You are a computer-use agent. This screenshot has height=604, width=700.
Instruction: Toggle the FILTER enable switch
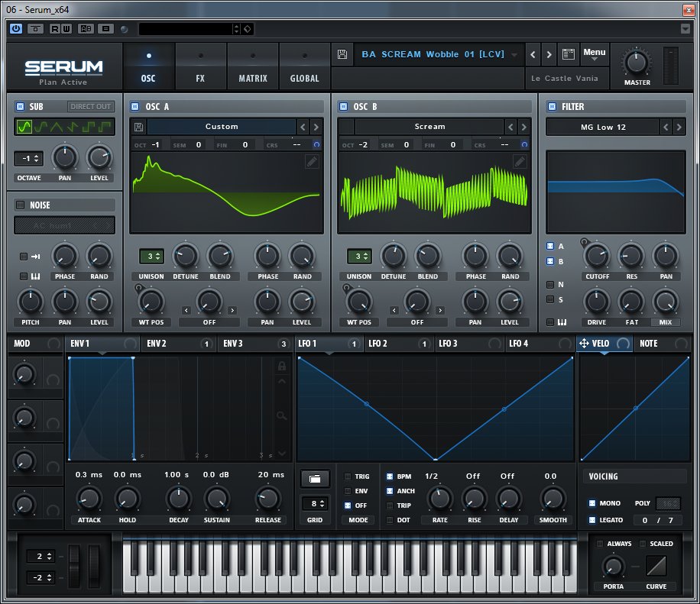(553, 107)
